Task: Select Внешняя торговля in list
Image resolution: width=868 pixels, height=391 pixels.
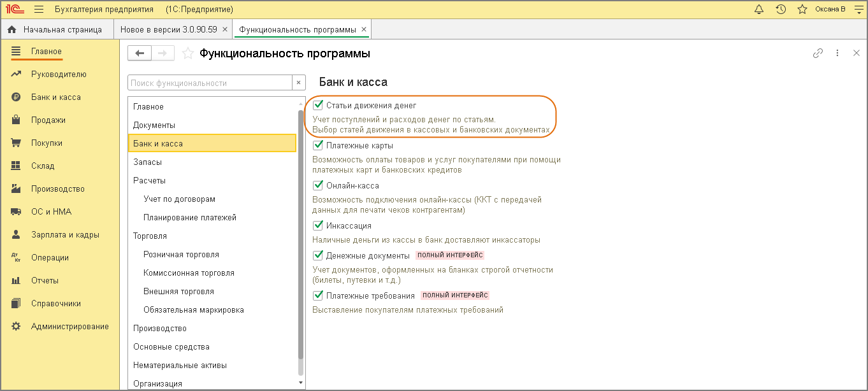Action: [212, 291]
